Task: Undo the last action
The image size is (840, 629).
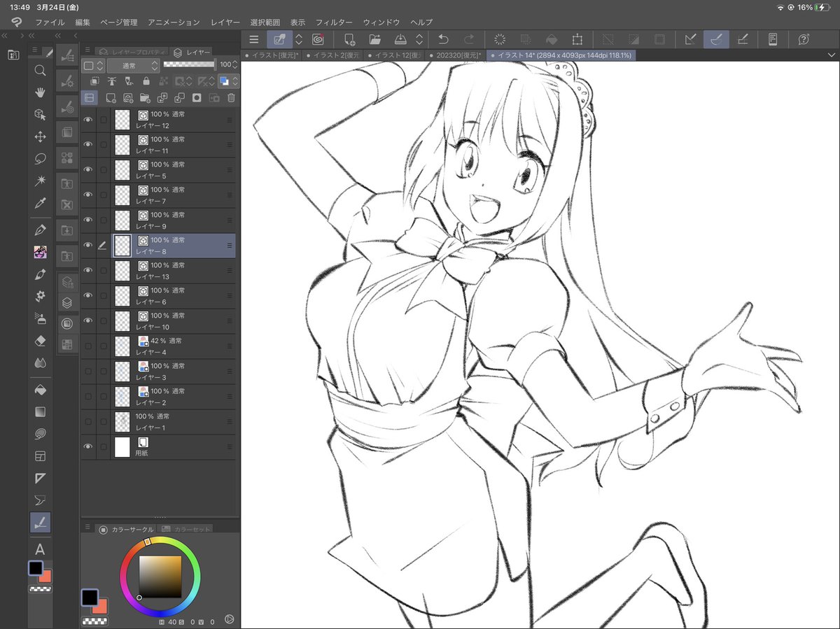Action: point(442,39)
